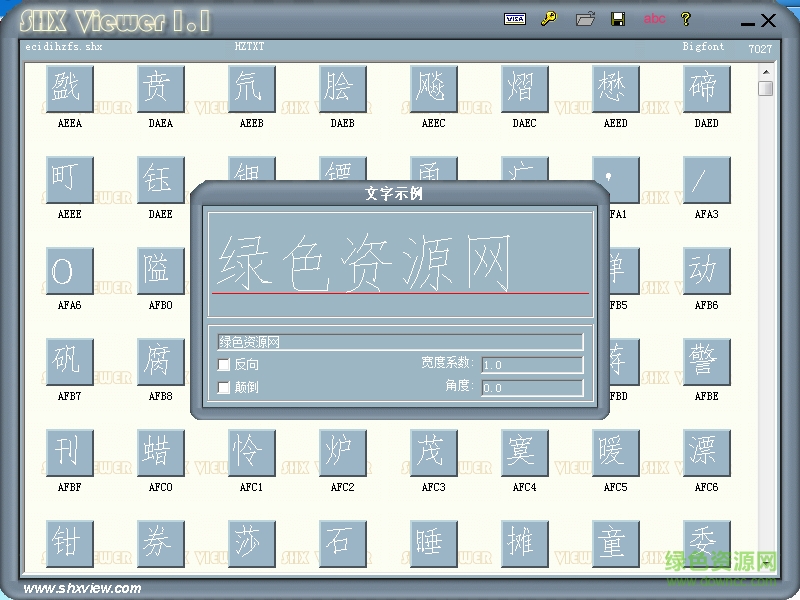Image resolution: width=800 pixels, height=600 pixels.
Task: Enable the 颠倒 (upside-down) checkbox
Action: click(x=224, y=387)
